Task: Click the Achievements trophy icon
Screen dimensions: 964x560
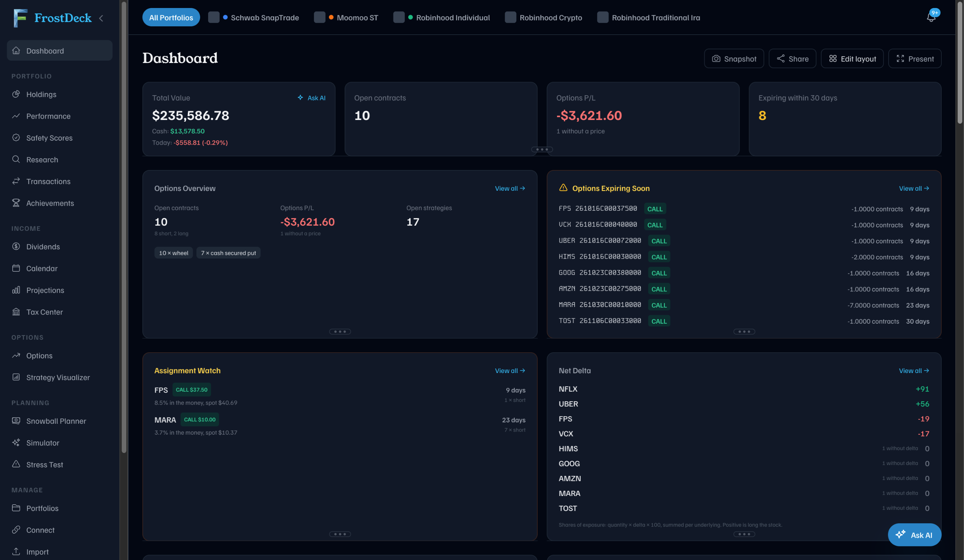Action: click(16, 203)
